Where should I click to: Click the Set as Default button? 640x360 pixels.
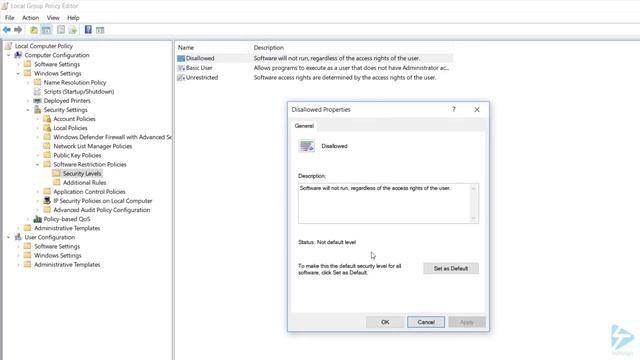(x=451, y=269)
